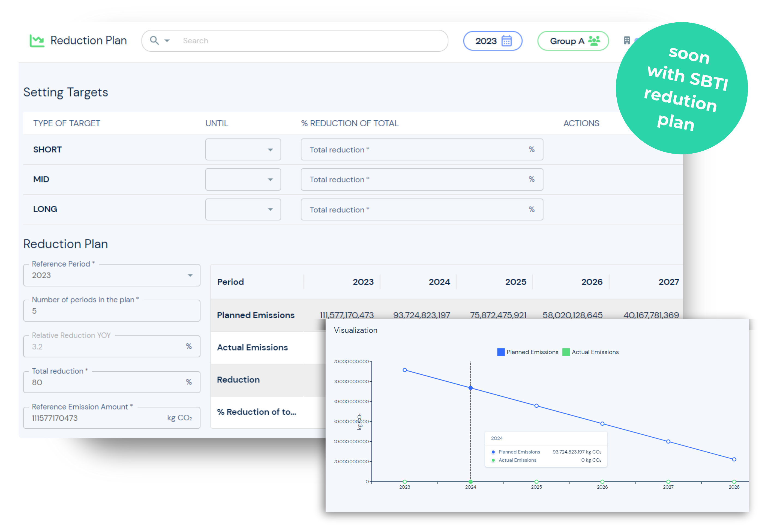Click the 2023 period column header
This screenshot has height=532, width=765.
pos(363,282)
